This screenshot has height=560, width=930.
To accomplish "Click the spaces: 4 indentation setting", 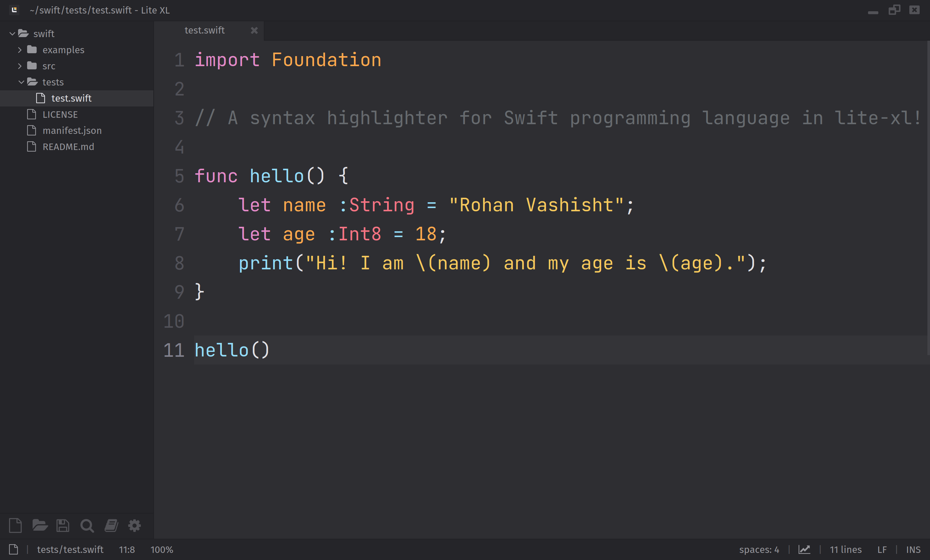I will (x=759, y=549).
